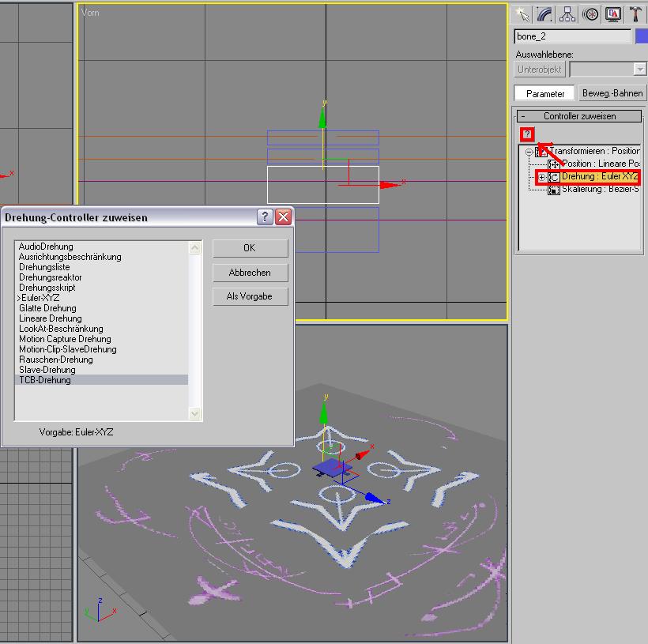
Task: Open the Hierarchy command panel tab
Action: click(567, 15)
